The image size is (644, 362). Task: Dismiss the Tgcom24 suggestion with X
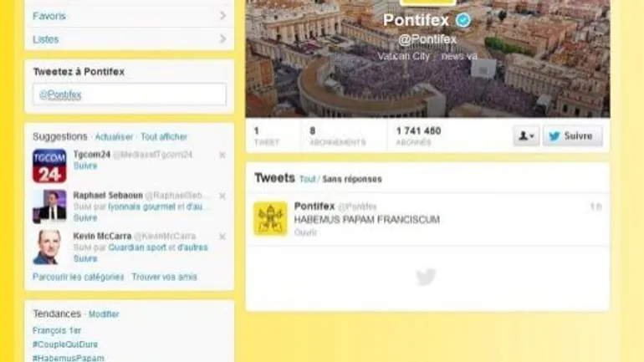pos(222,155)
